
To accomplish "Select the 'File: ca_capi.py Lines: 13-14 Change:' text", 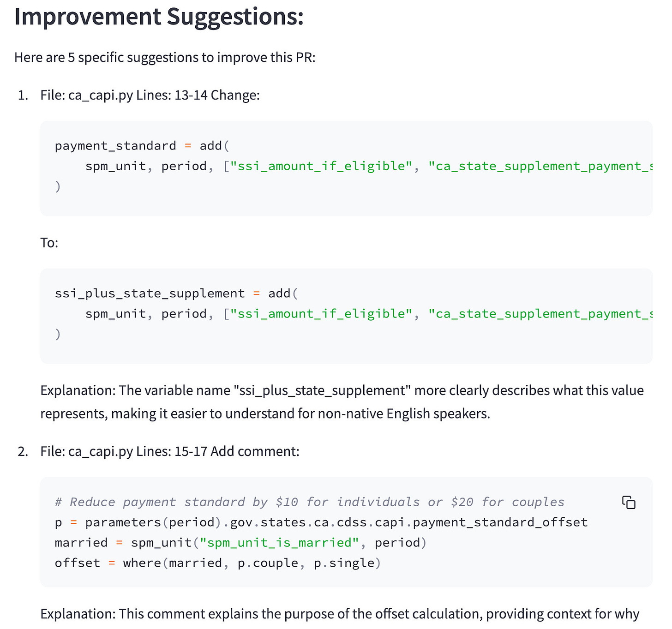I will pyautogui.click(x=150, y=95).
